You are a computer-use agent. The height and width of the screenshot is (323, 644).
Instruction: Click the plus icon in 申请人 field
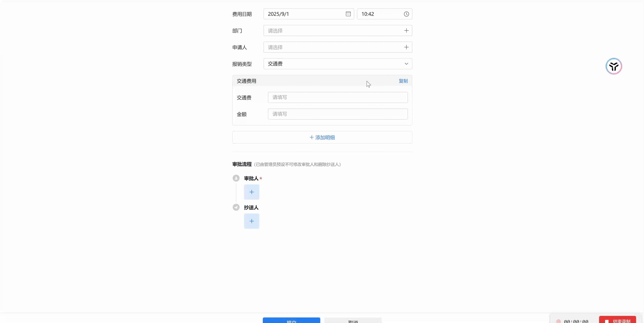click(x=406, y=47)
